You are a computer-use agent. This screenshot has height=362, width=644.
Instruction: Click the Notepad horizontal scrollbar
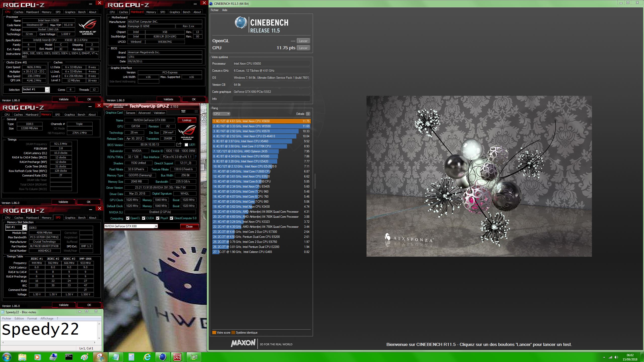49,342
